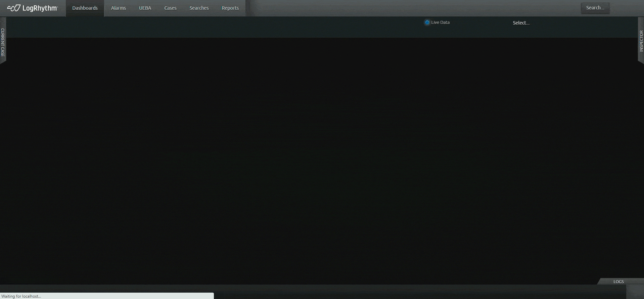Click the Waiting for localhost status bar
This screenshot has width=644, height=299.
tap(107, 296)
